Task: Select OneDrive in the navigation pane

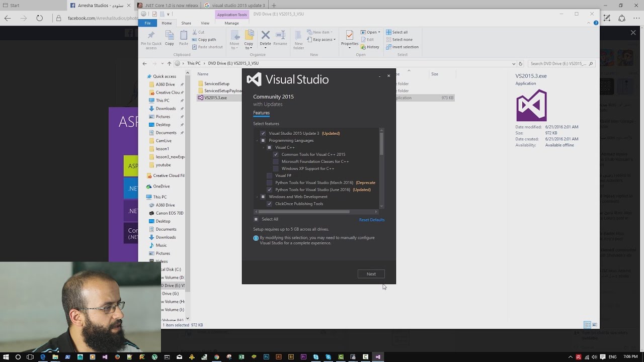Action: (162, 187)
